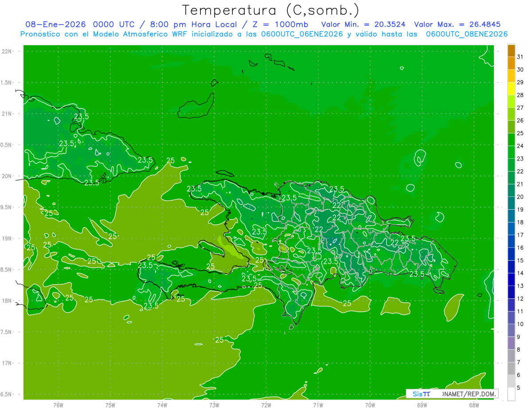
Task: Click the color bar label '24'
Action: pos(520,146)
